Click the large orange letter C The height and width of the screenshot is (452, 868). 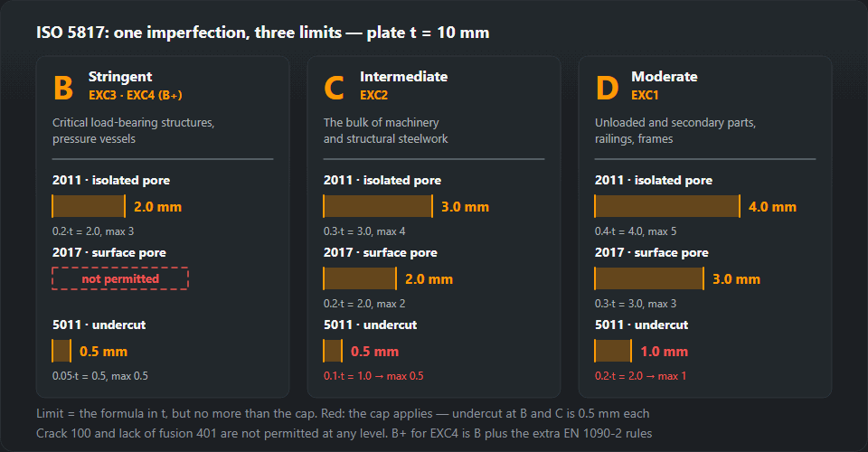(x=334, y=88)
